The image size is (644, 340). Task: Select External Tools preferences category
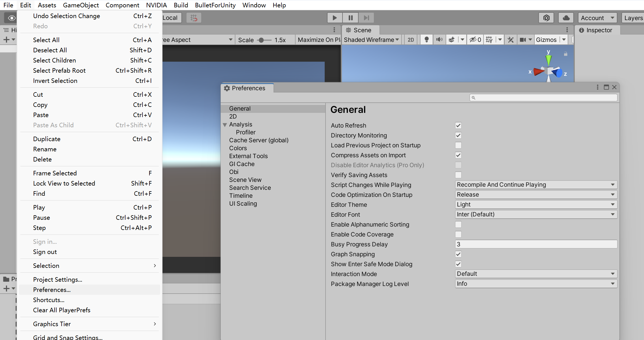248,156
